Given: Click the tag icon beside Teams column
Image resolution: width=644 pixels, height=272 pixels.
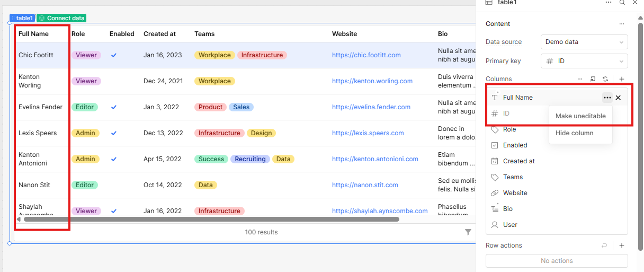Looking at the screenshot, I should coord(495,177).
